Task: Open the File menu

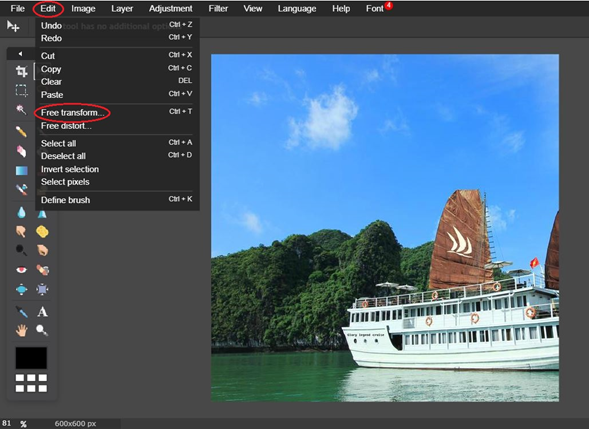Action: (17, 8)
